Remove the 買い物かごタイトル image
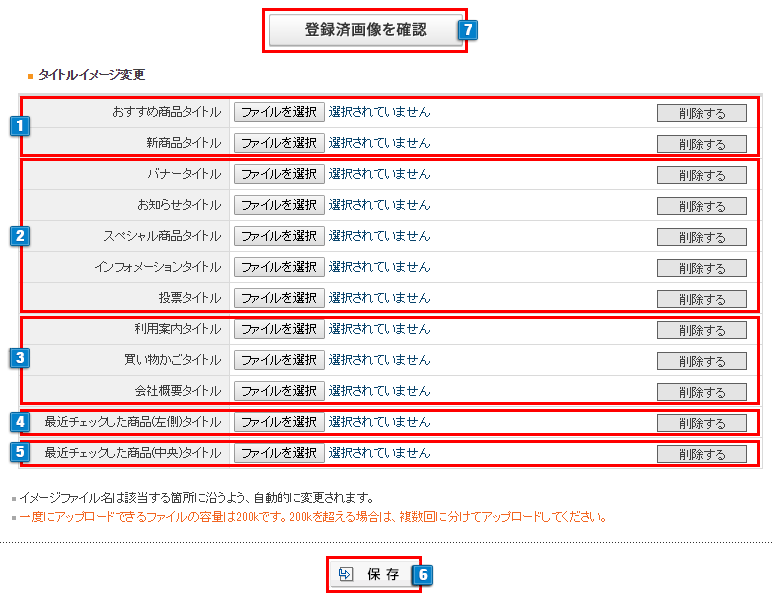Screen dimensions: 772x600 tap(701, 361)
